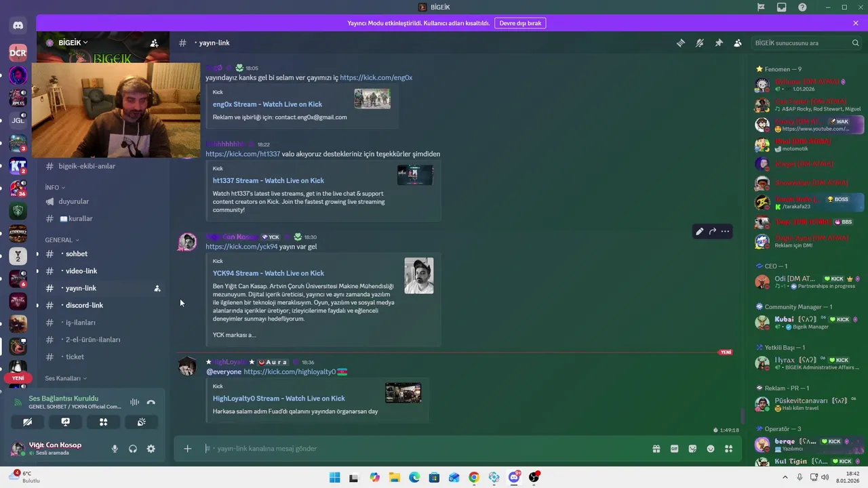Open the kick.com/yck94 link
This screenshot has width=868, height=488.
click(x=241, y=247)
